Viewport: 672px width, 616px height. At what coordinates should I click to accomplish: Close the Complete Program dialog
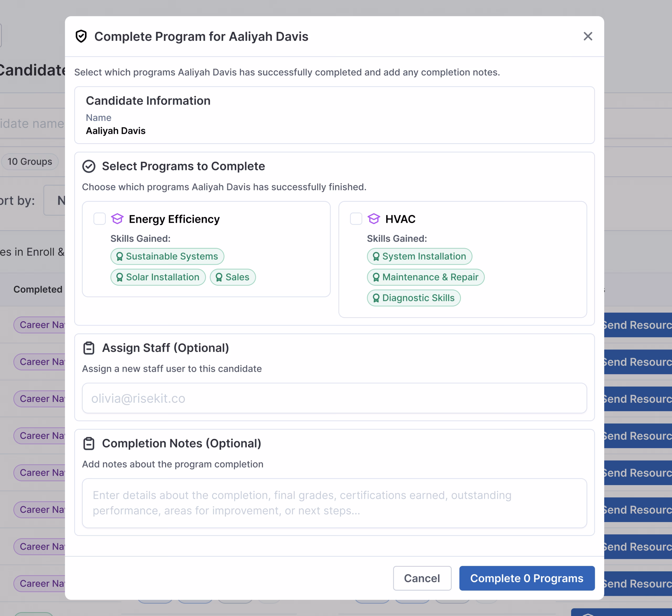588,36
